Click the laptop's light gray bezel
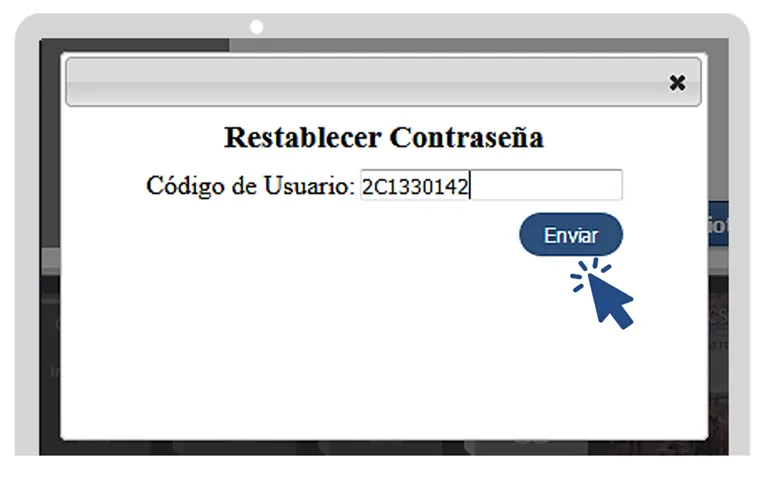The image size is (763, 500). pos(27,243)
